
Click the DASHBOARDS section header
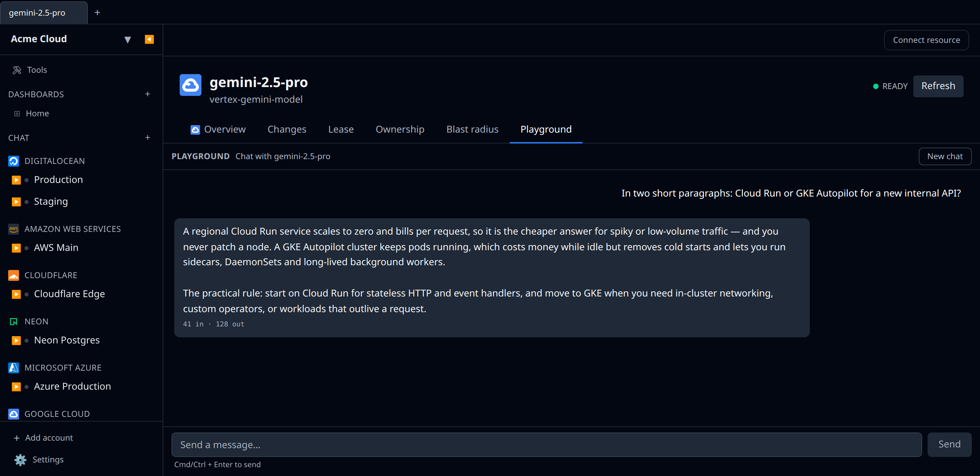point(36,94)
